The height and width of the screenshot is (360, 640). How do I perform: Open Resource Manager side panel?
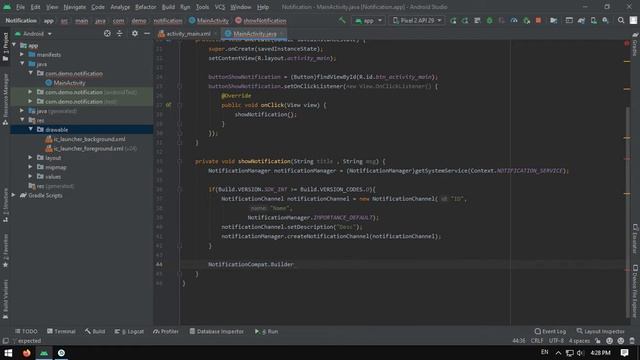point(5,99)
